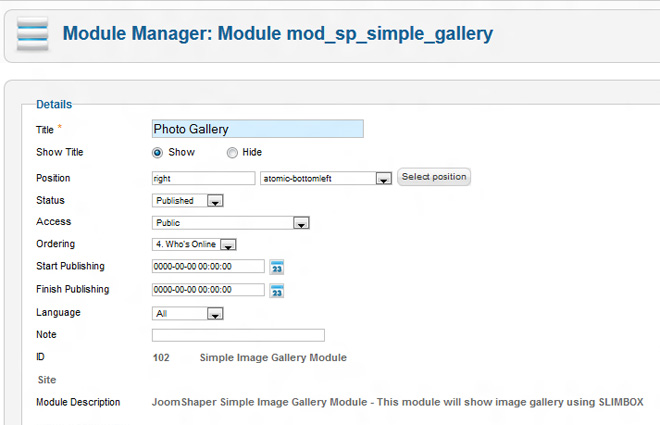The image size is (660, 425).
Task: Click the Title field containing Photo Gallery
Action: [257, 129]
